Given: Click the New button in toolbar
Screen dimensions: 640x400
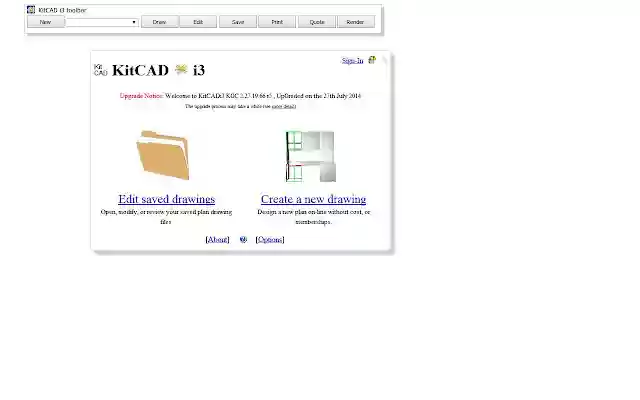Looking at the screenshot, I should click(46, 22).
